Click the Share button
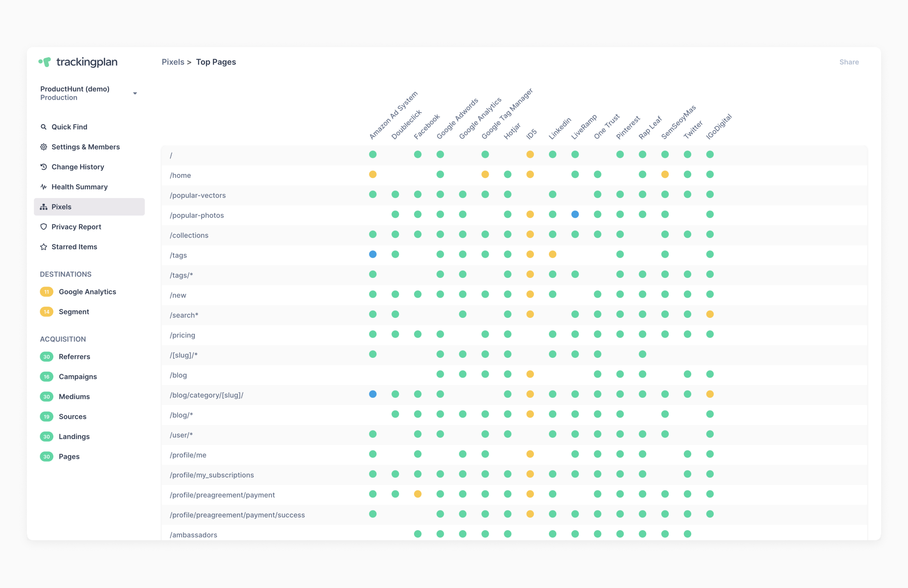 849,62
